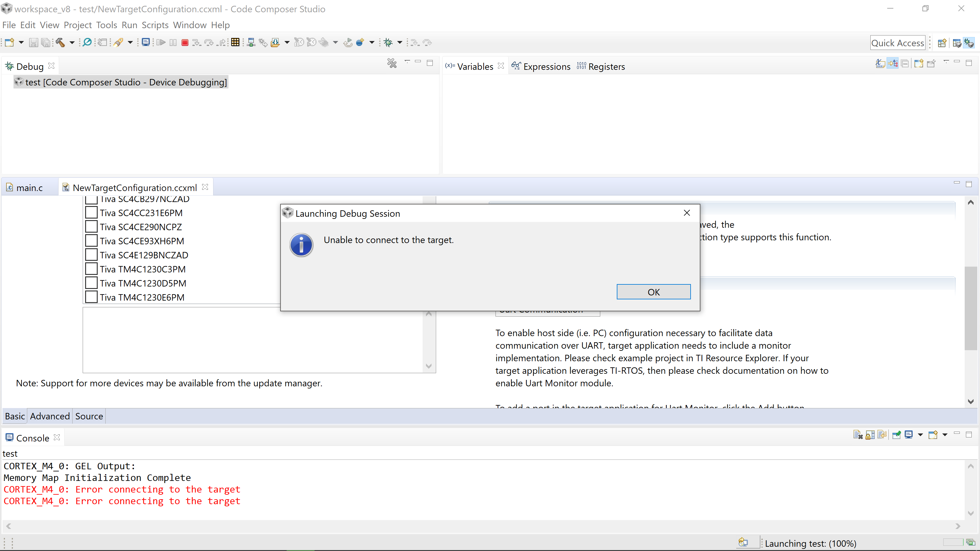Click the magnifier search icon in the toolbar
Viewport: 980px width, 551px height.
click(87, 42)
